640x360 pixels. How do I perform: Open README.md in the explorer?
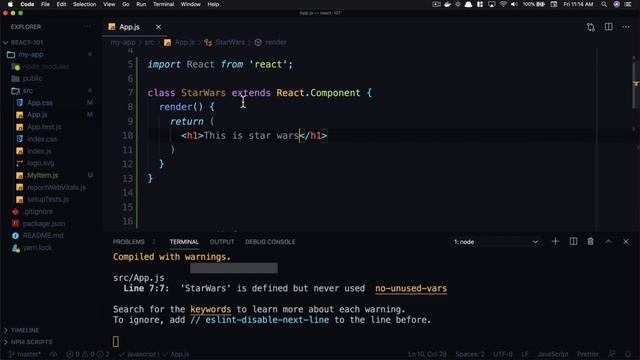43,236
